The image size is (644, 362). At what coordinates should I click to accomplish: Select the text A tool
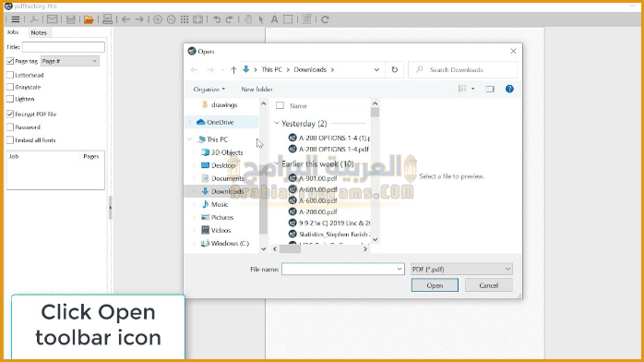click(274, 19)
